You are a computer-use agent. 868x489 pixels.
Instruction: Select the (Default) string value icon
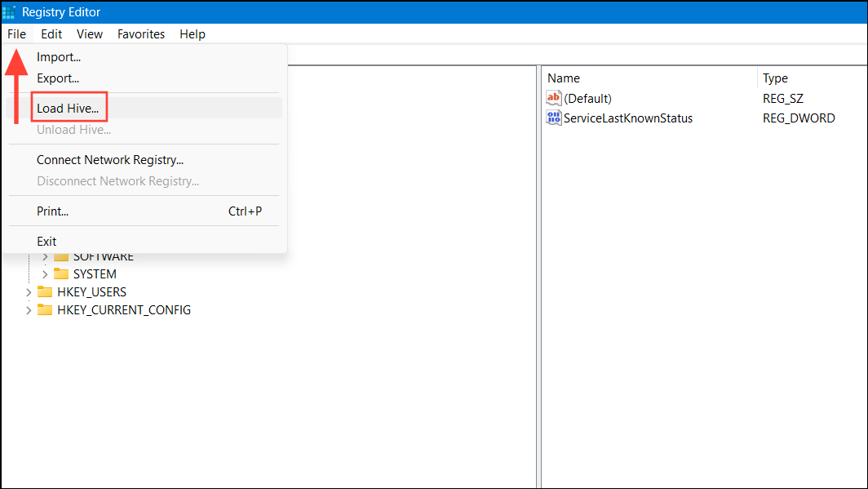[x=554, y=98]
